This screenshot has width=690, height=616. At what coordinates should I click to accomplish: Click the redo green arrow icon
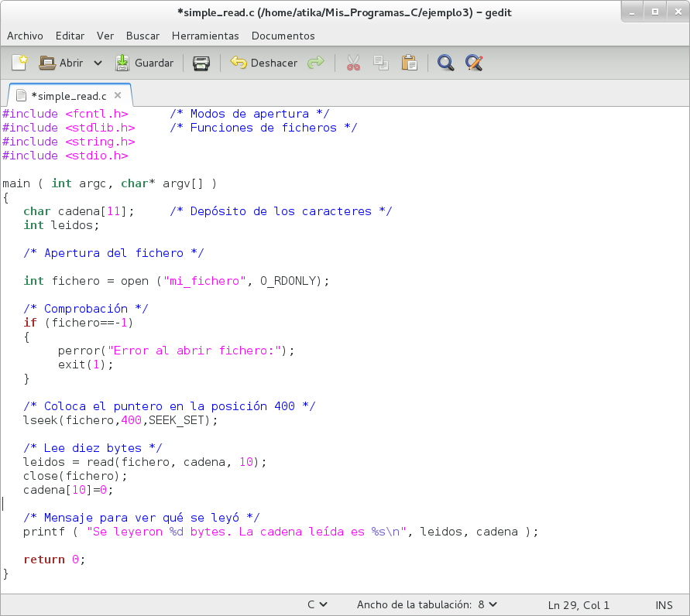[x=315, y=63]
